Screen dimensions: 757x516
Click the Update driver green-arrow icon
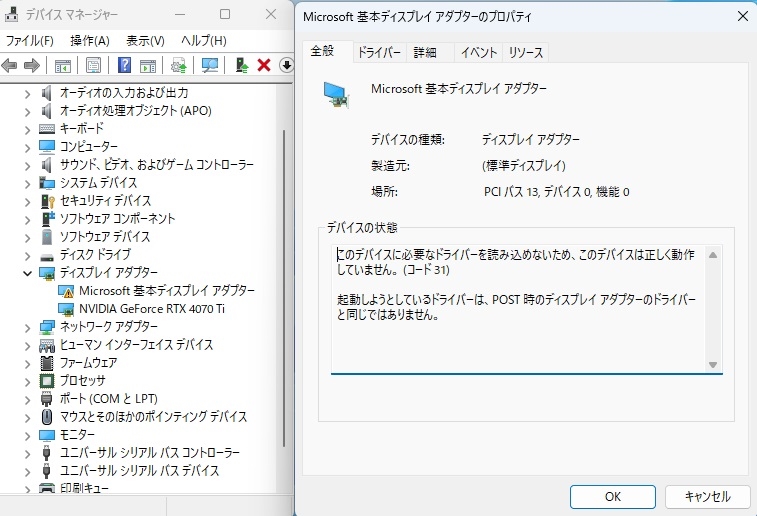(241, 65)
